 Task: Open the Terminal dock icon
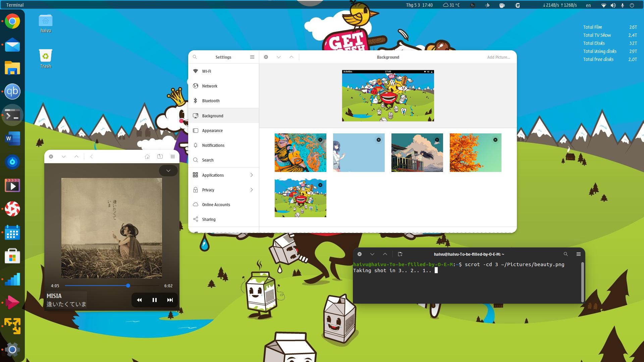[12, 115]
